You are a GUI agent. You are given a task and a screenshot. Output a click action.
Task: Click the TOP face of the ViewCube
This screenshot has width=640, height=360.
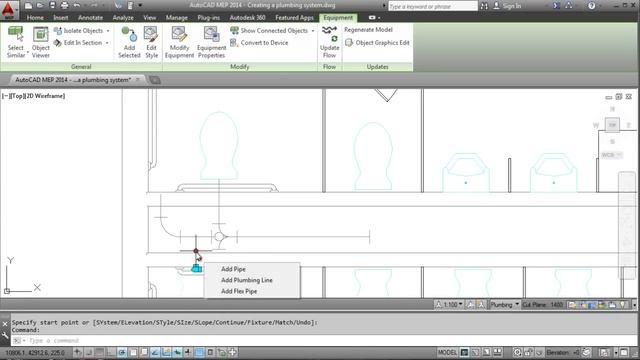pyautogui.click(x=612, y=125)
